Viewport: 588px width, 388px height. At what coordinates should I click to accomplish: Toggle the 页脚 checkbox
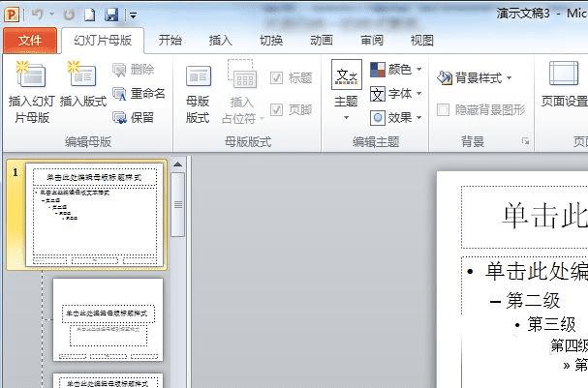click(x=277, y=109)
